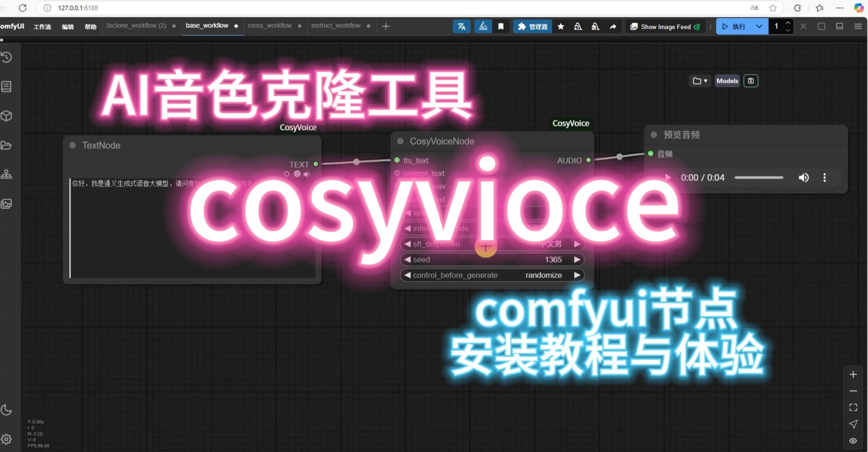Viewport: 868px width, 452px height.
Task: Zoom in canvas with plus button
Action: 853,375
